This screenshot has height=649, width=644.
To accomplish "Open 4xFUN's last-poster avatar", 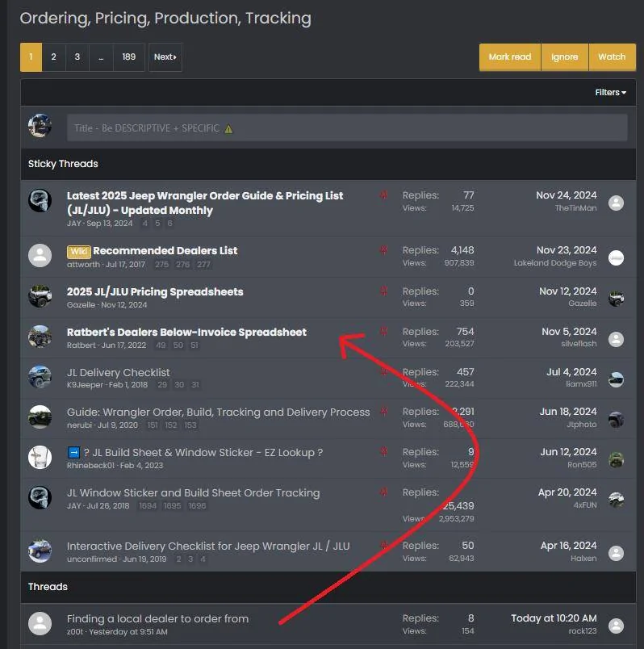I will 616,500.
